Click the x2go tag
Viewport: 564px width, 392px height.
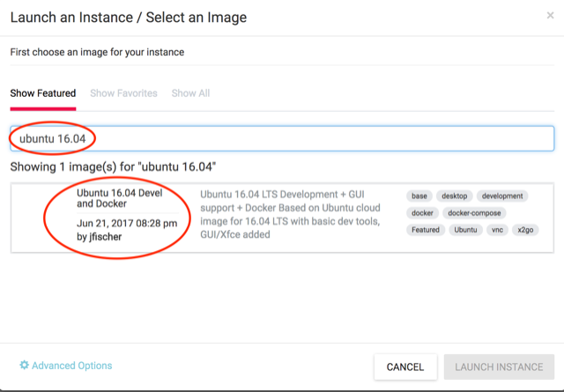point(525,230)
